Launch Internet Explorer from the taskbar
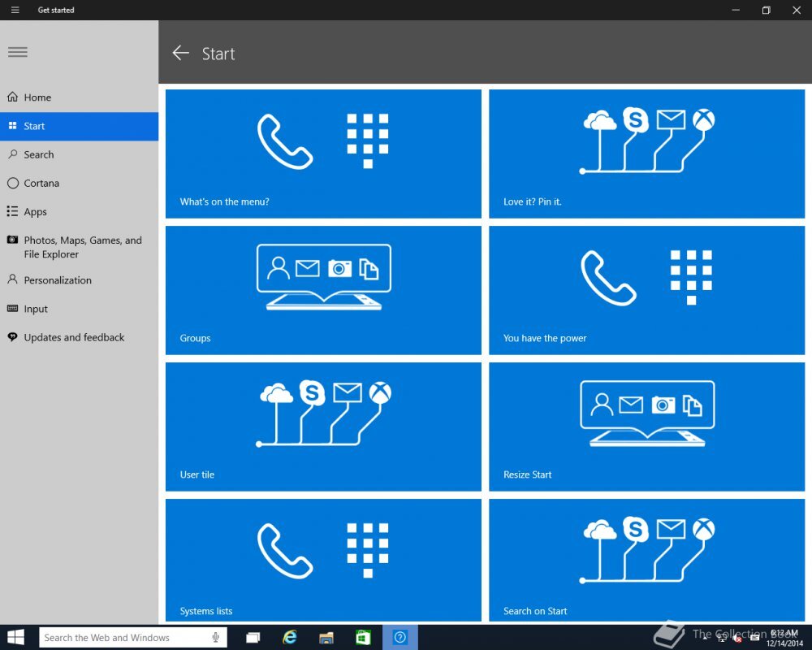812x650 pixels. point(289,637)
